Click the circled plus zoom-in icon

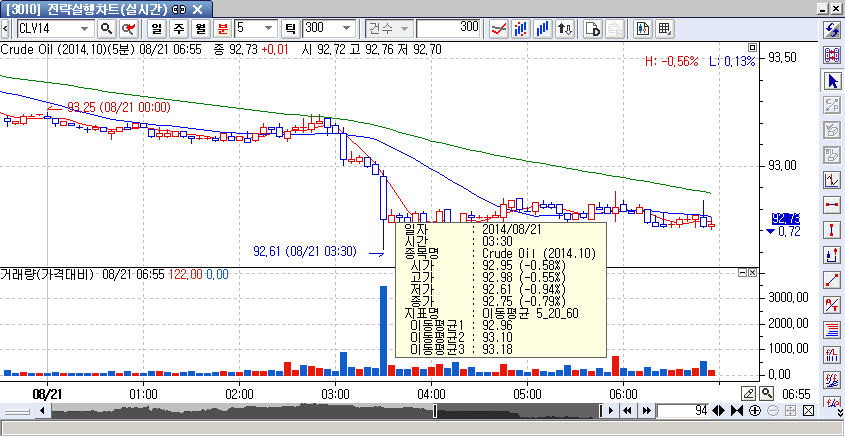pyautogui.click(x=754, y=411)
